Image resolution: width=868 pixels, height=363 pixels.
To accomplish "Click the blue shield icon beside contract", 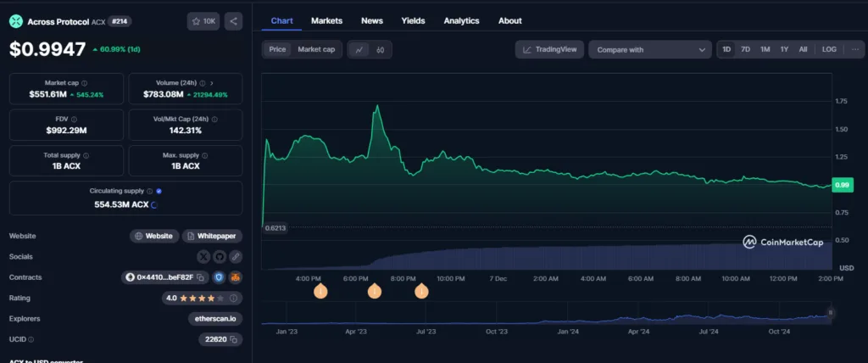I will point(219,277).
